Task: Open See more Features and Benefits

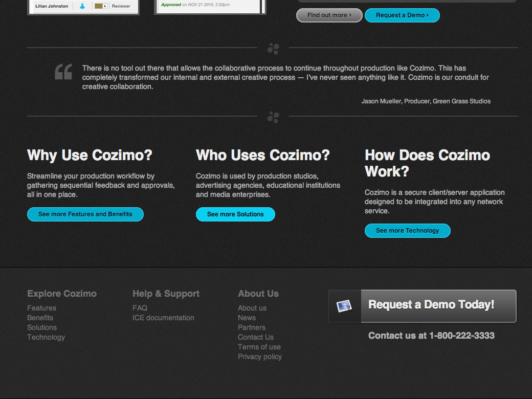Action: point(85,214)
